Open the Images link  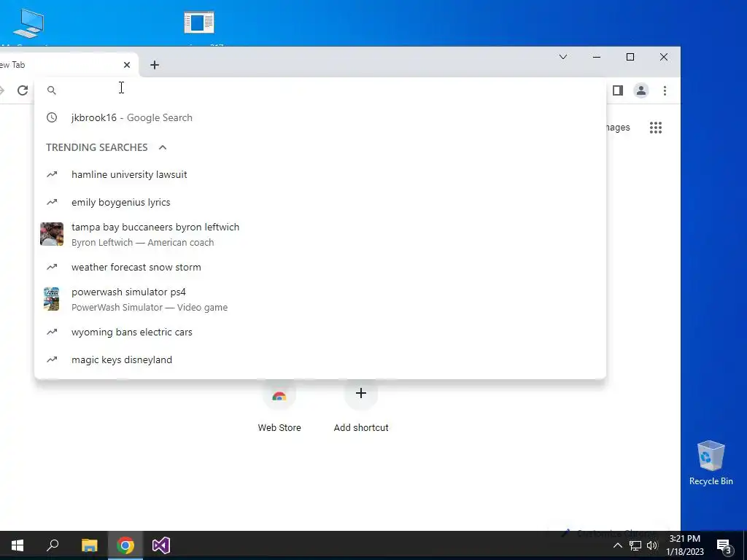click(618, 128)
